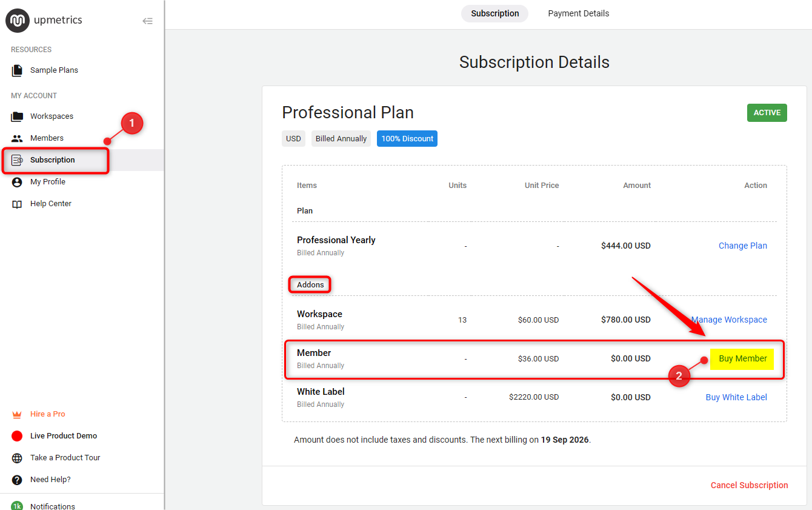The image size is (812, 510).
Task: Click the Upmetrics logo icon
Action: click(17, 21)
